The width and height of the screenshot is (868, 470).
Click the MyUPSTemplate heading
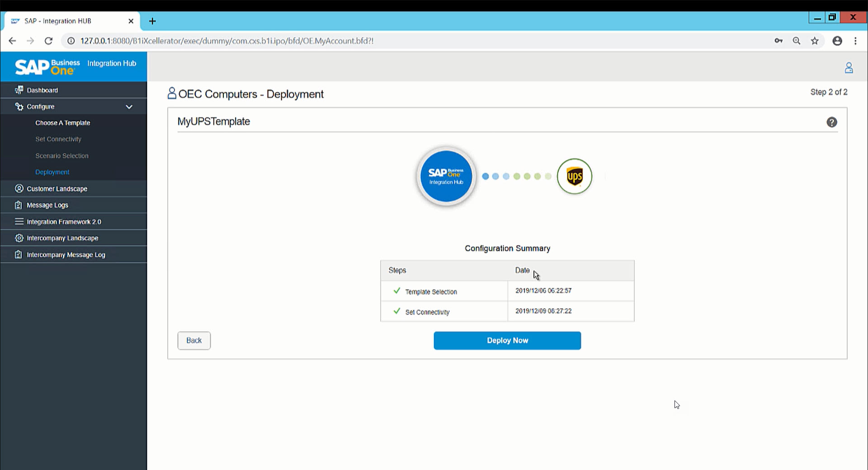tap(213, 122)
